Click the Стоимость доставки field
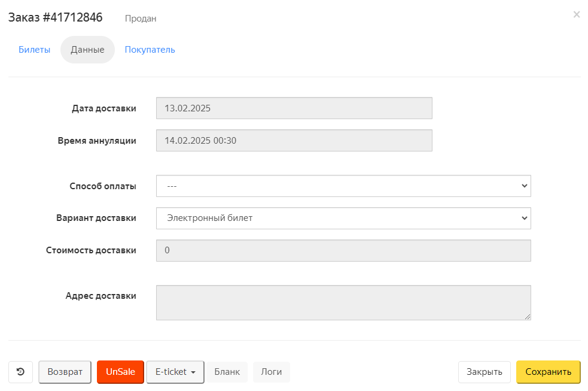 coord(343,250)
